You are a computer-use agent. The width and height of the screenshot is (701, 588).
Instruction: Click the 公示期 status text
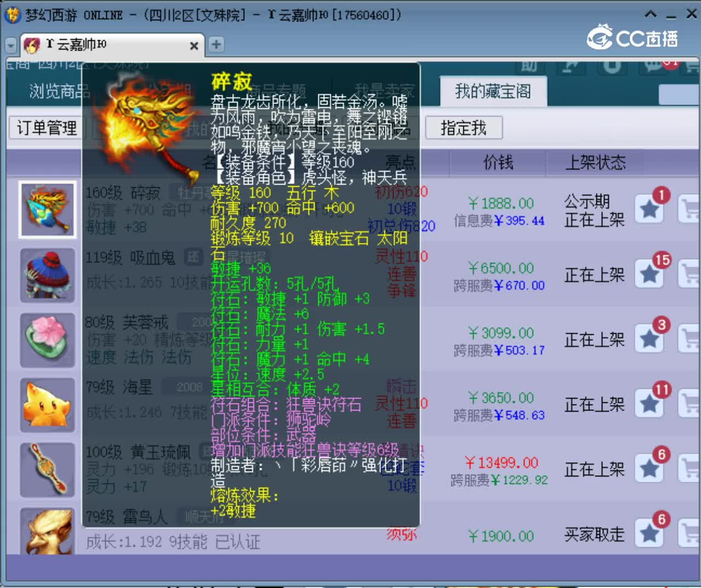(x=587, y=201)
